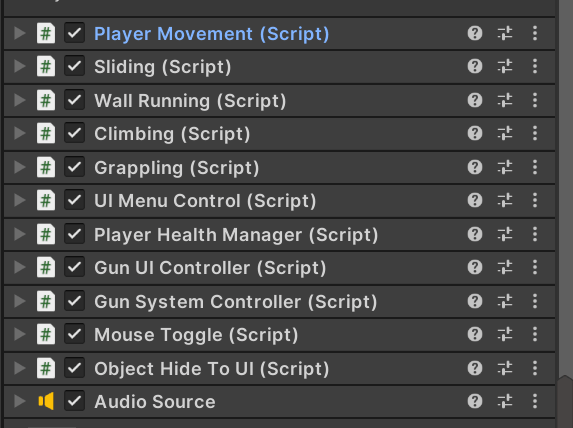Open presets icon for Grappling script
Image resolution: width=573 pixels, height=428 pixels.
(x=505, y=167)
